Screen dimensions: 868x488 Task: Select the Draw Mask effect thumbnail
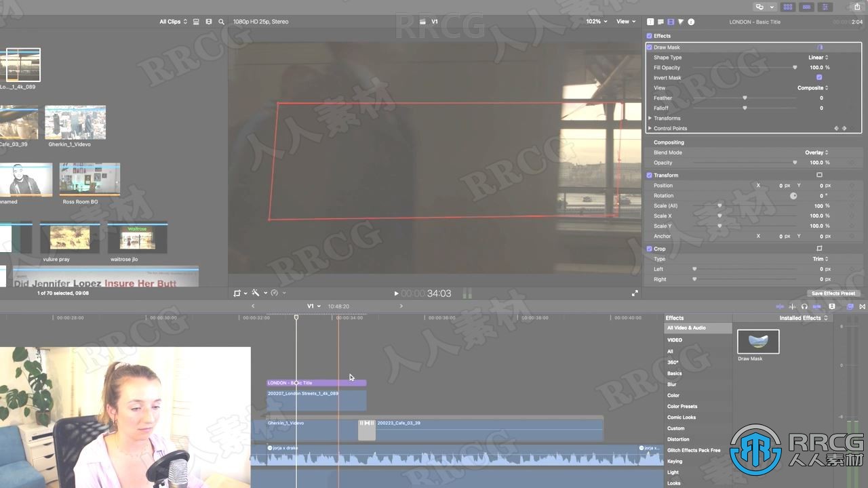point(758,342)
